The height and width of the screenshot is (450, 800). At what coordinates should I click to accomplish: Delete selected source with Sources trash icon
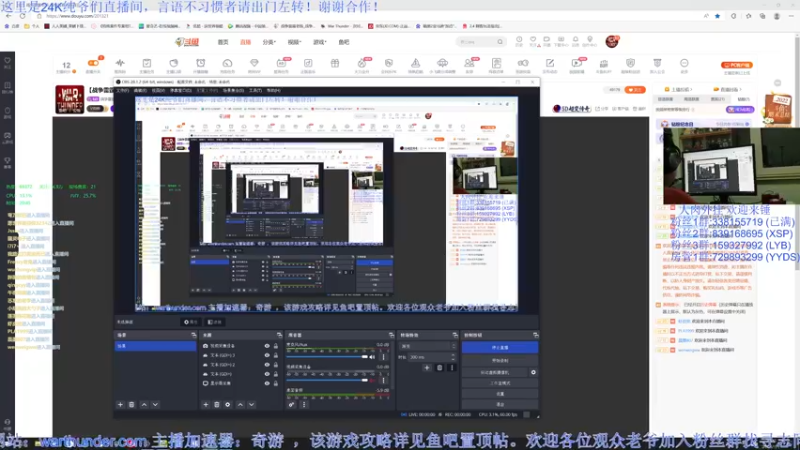[217, 405]
